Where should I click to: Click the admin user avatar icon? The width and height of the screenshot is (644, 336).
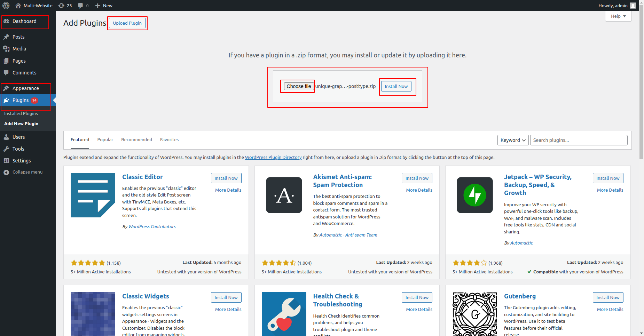pyautogui.click(x=633, y=6)
